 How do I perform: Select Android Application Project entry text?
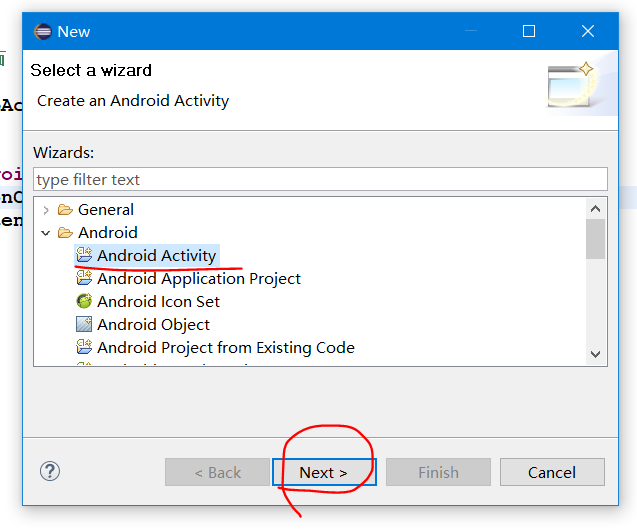(x=199, y=279)
